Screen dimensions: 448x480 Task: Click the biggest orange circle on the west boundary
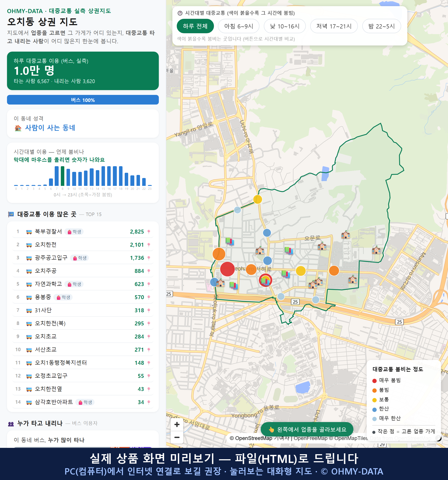[x=219, y=254]
